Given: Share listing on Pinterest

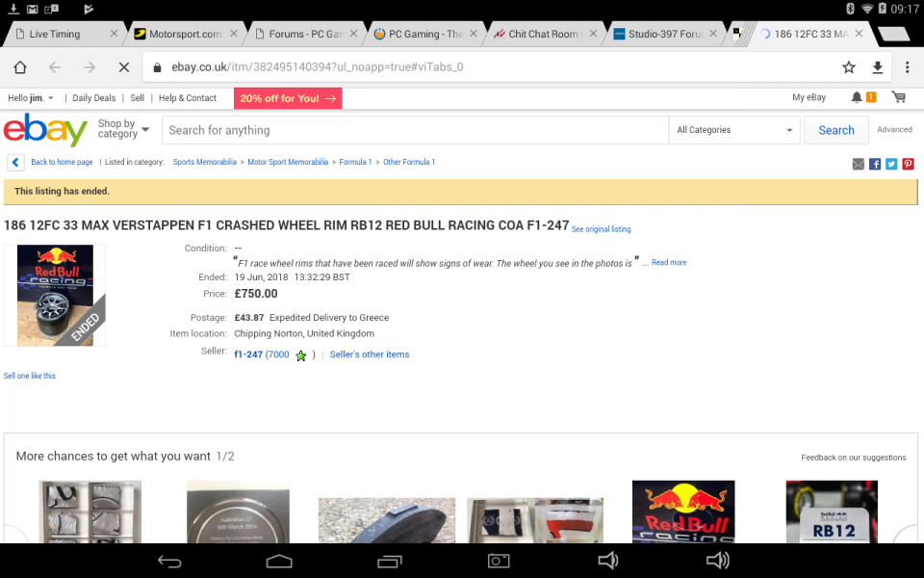Looking at the screenshot, I should click(908, 164).
